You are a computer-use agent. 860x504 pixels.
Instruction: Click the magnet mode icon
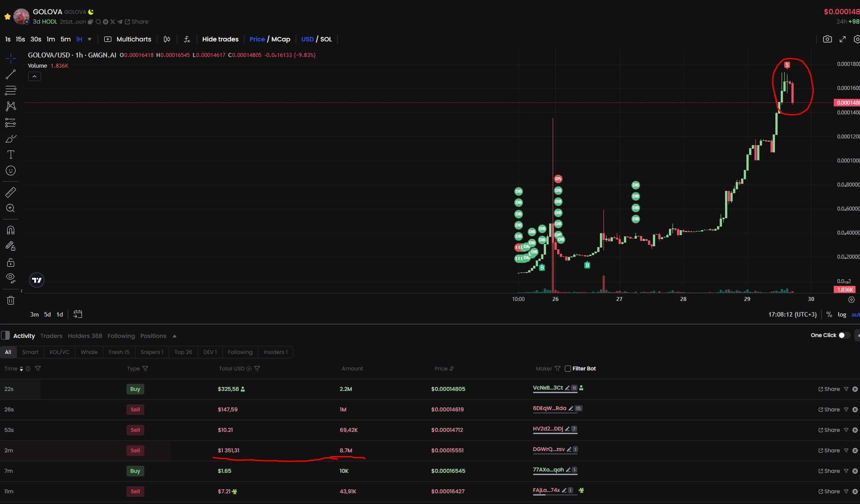(x=11, y=230)
